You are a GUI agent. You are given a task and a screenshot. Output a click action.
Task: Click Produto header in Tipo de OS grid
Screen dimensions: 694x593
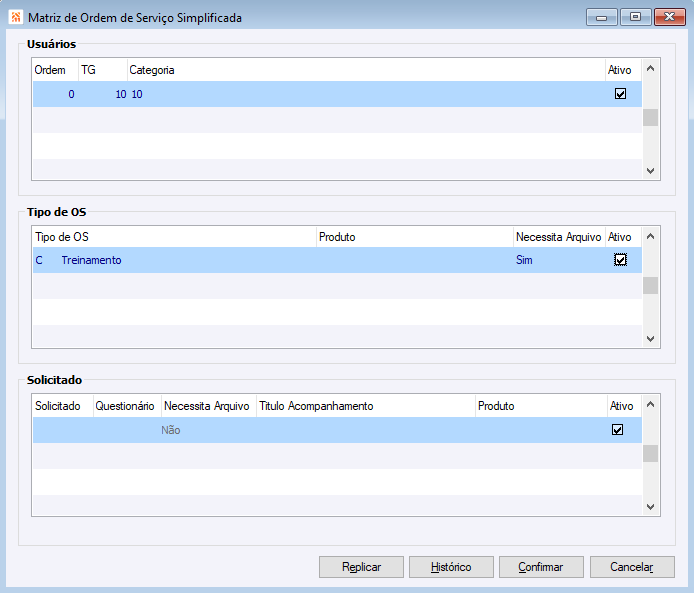(415, 237)
